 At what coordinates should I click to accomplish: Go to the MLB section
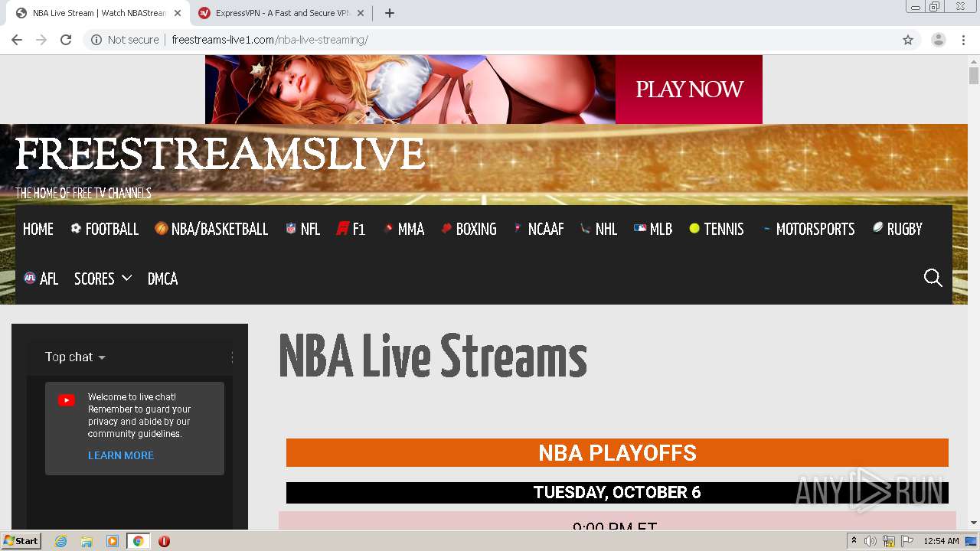[x=653, y=229]
